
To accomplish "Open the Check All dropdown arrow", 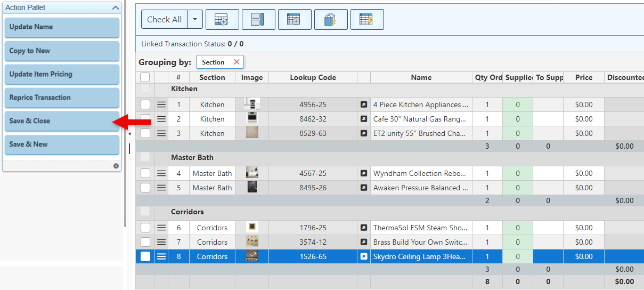I will click(x=195, y=20).
